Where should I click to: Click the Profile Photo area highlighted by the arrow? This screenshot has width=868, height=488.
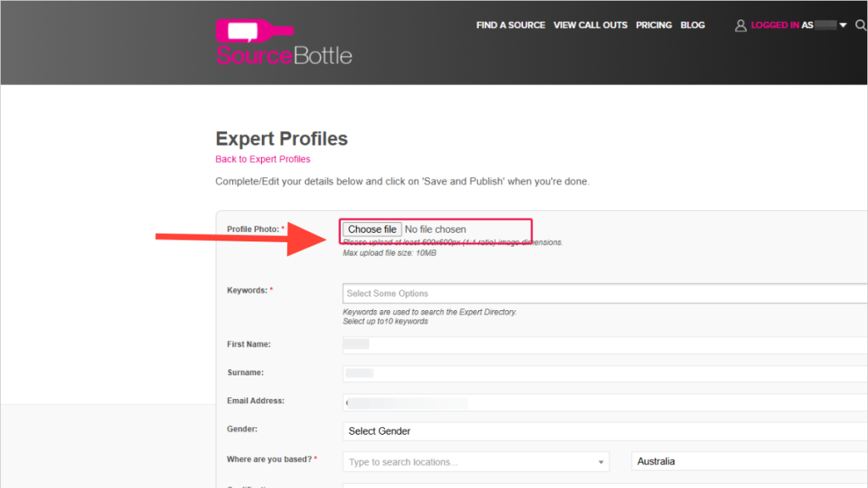point(435,230)
